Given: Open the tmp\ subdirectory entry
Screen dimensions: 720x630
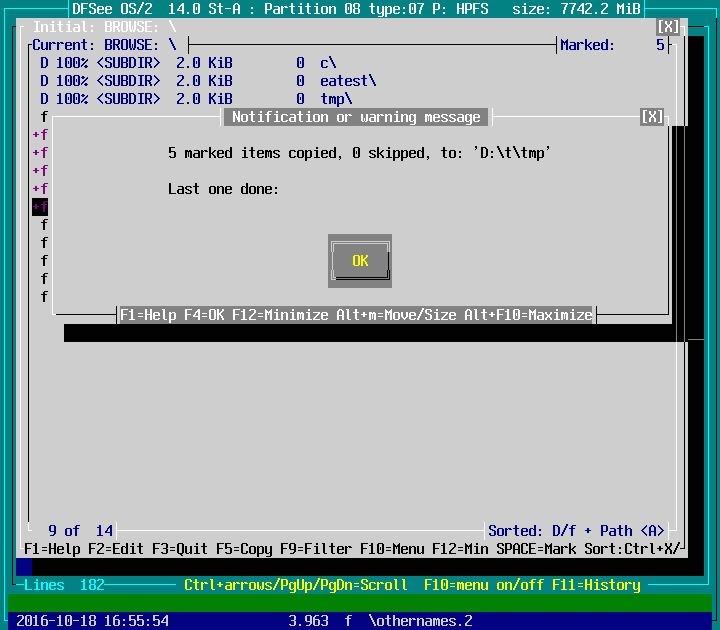Looking at the screenshot, I should tap(336, 99).
